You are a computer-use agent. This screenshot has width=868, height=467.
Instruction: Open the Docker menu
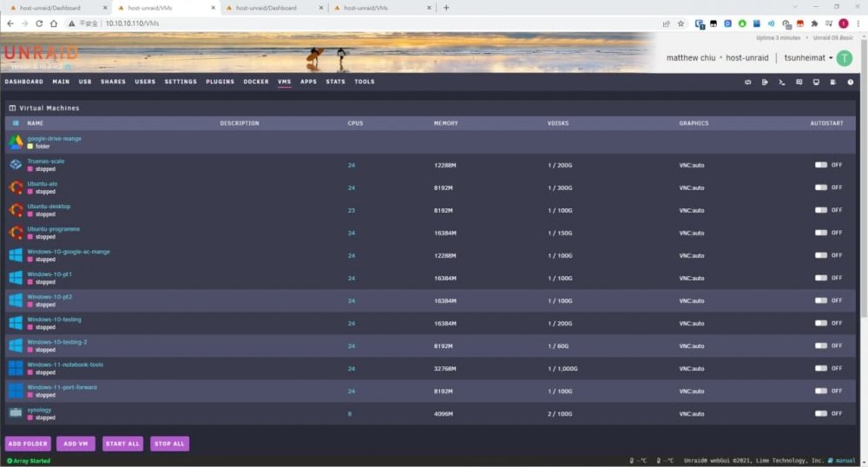tap(256, 82)
